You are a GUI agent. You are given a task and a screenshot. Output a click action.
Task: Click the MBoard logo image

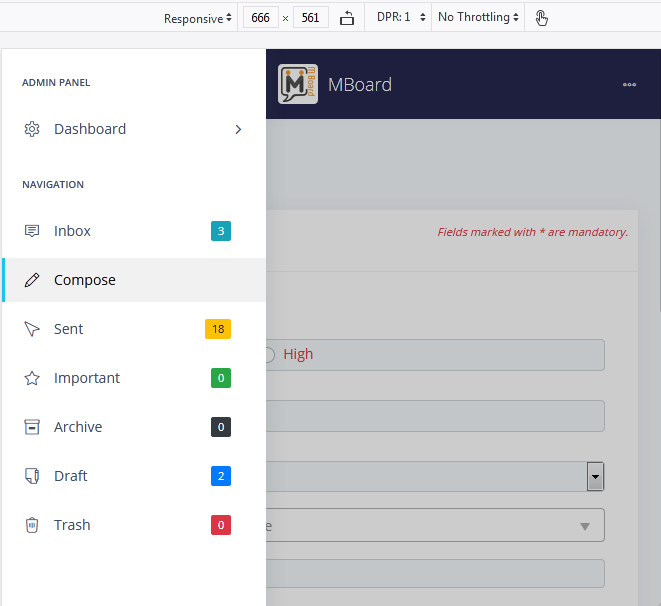pos(298,85)
